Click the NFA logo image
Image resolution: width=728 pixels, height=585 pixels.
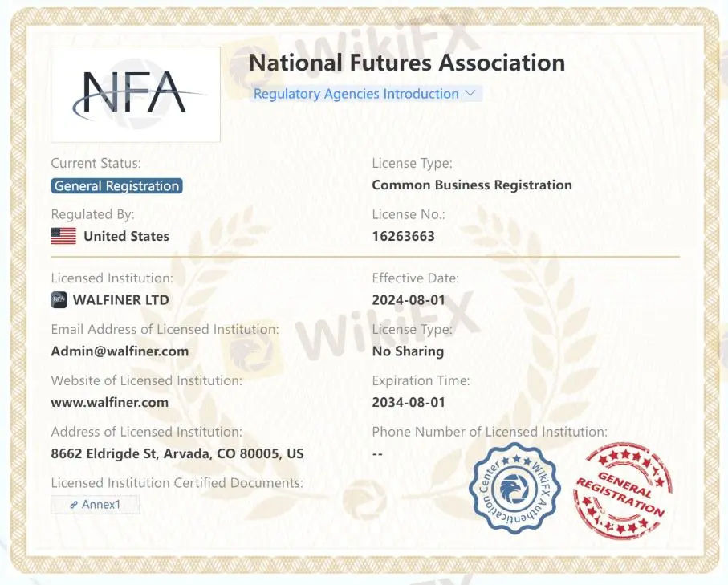tap(136, 95)
